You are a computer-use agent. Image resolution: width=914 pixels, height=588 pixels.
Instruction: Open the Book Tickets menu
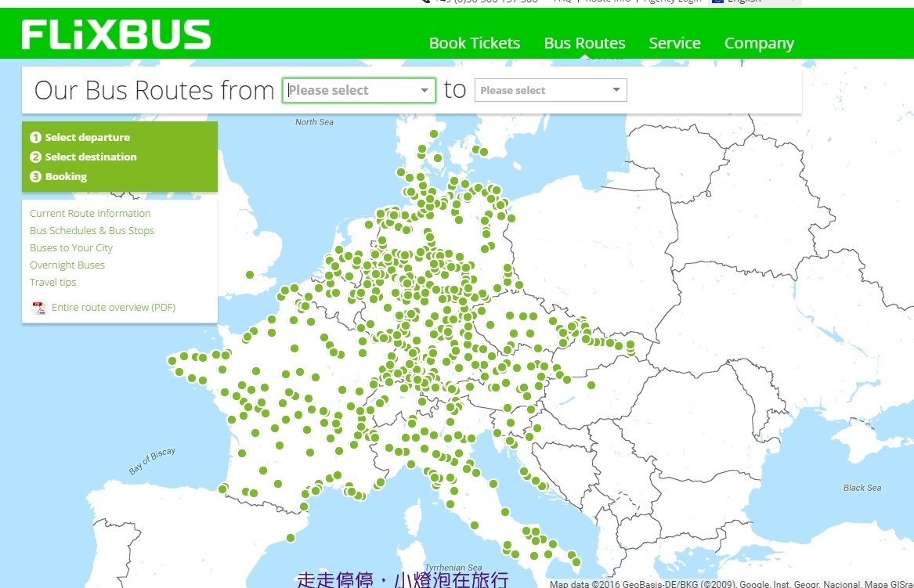(x=475, y=43)
